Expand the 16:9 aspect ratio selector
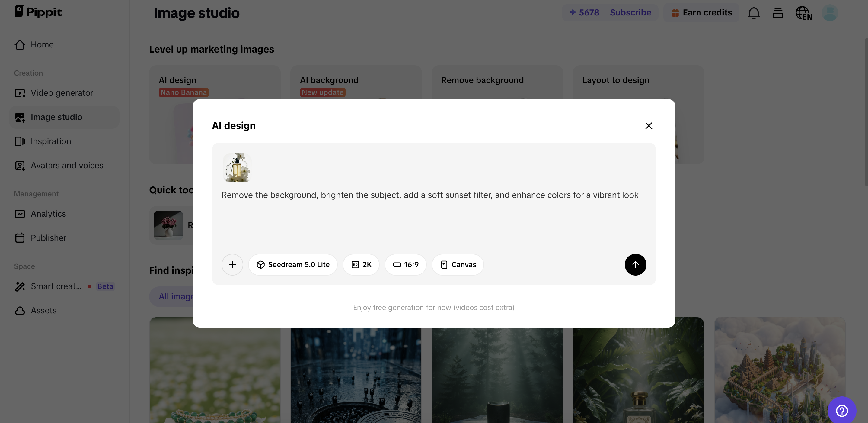Screen dimensions: 868x423 point(406,264)
